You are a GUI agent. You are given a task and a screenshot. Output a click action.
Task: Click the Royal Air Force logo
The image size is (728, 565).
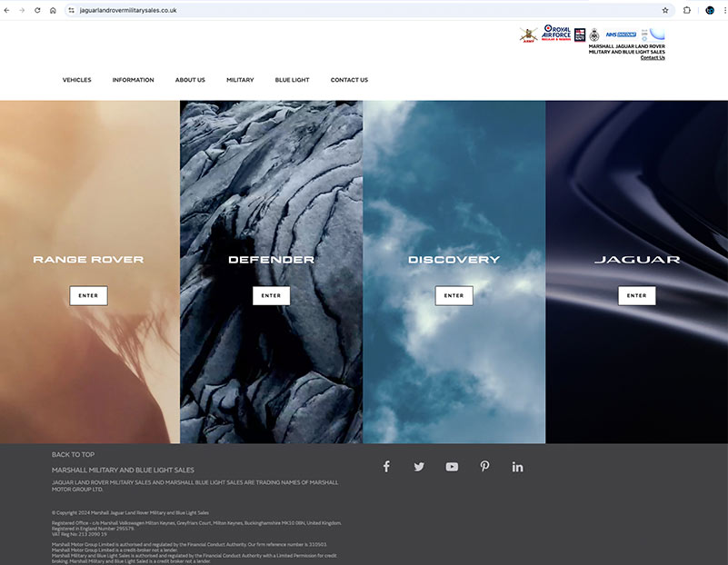click(x=556, y=33)
